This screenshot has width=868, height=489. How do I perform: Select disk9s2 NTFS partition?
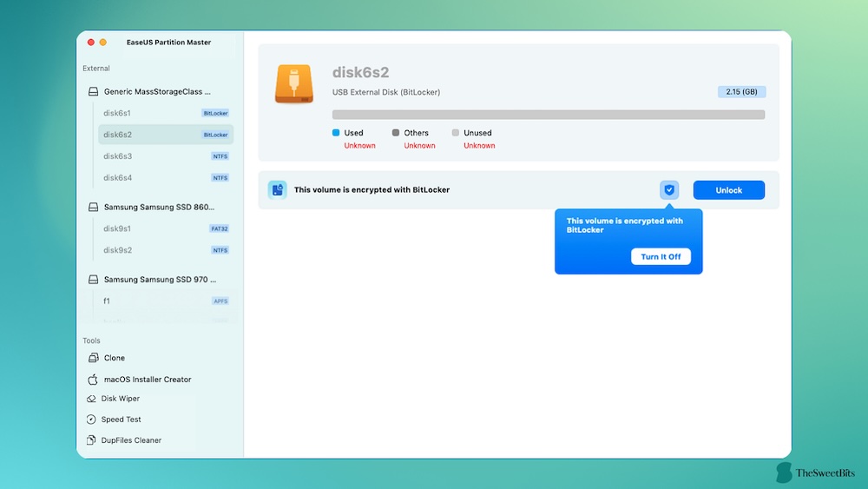[166, 250]
